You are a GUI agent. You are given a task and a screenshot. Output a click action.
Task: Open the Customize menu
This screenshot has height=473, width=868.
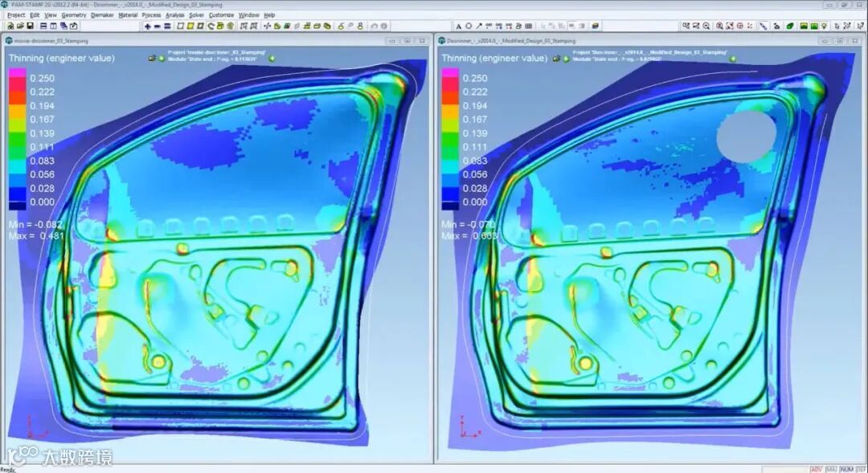(x=221, y=15)
